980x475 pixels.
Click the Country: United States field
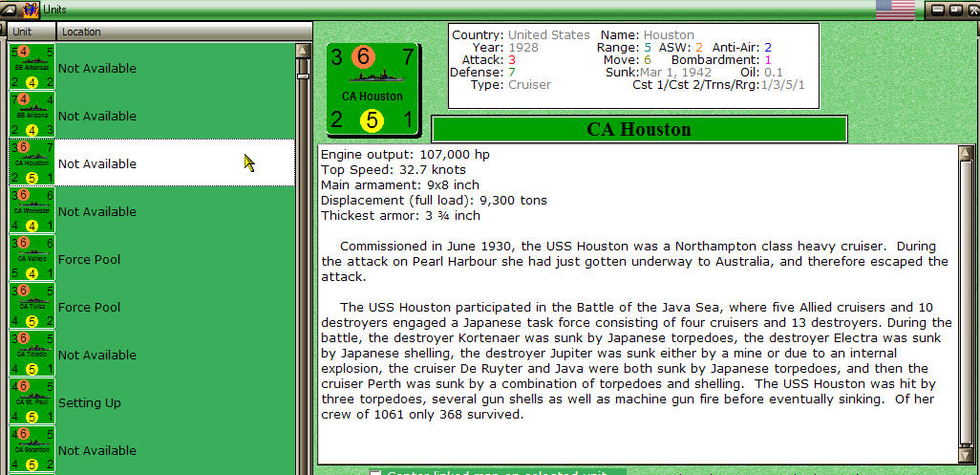(x=521, y=35)
